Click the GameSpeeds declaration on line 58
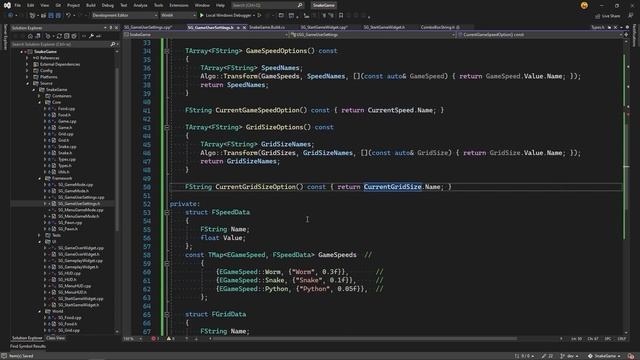The width and height of the screenshot is (640, 360). pos(337,255)
